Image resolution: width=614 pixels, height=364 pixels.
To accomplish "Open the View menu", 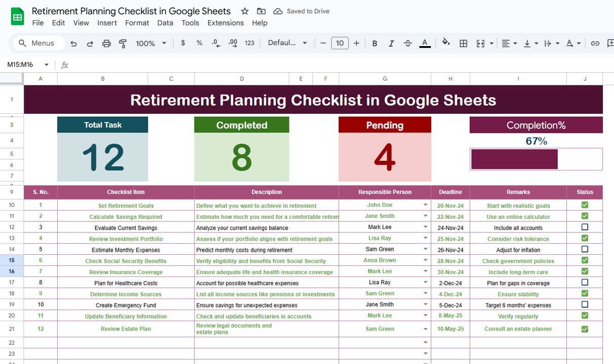I will coord(81,23).
